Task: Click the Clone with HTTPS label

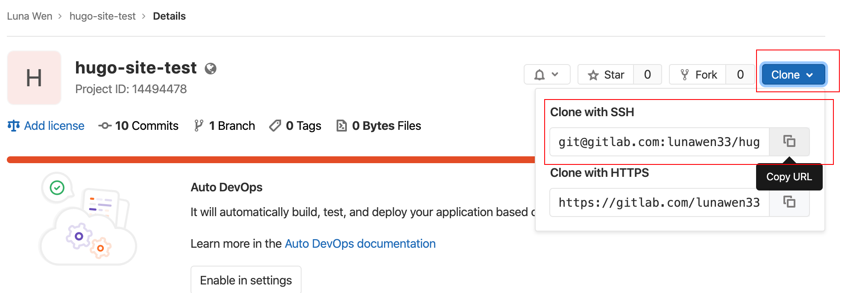Action: pos(599,173)
